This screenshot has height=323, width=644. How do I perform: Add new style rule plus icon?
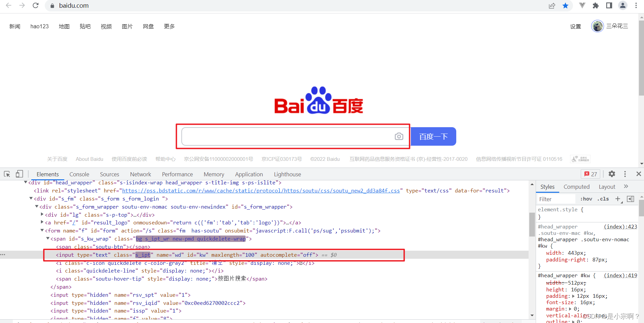coord(618,199)
